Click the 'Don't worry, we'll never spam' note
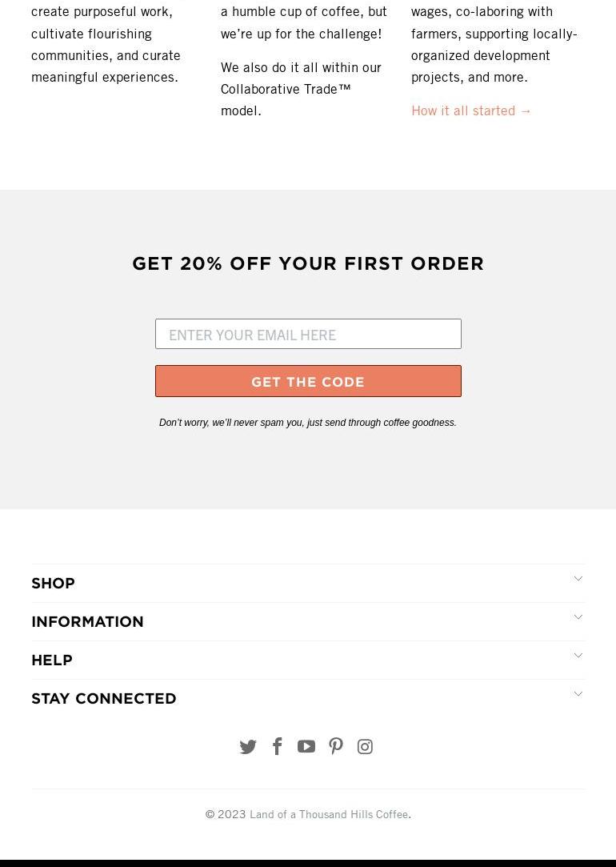The image size is (616, 867). (308, 423)
